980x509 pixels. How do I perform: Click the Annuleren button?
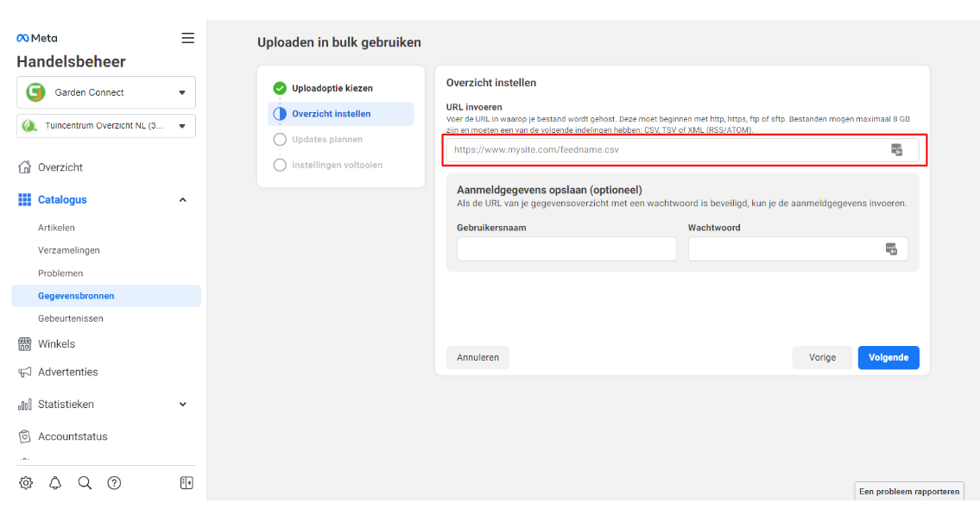[477, 357]
